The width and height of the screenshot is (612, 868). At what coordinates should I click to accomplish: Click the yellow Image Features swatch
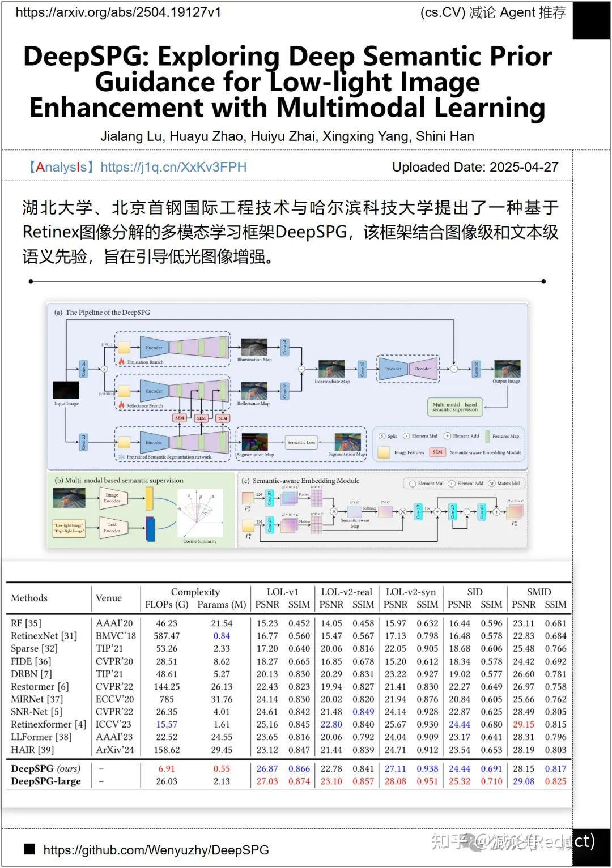point(383,451)
